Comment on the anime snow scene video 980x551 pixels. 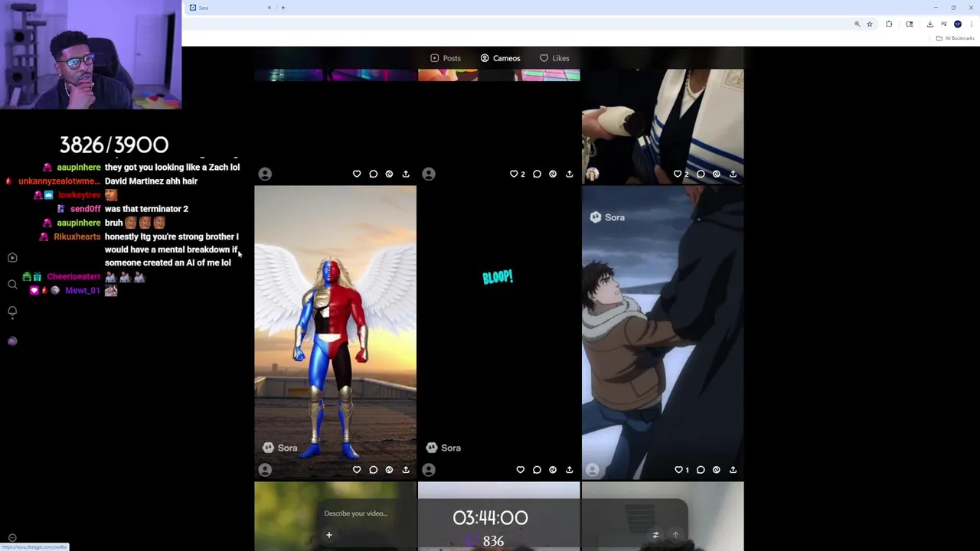[x=701, y=470]
